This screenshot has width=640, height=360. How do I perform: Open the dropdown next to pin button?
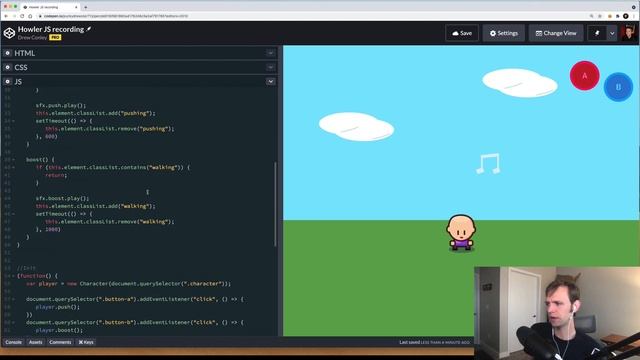[612, 33]
